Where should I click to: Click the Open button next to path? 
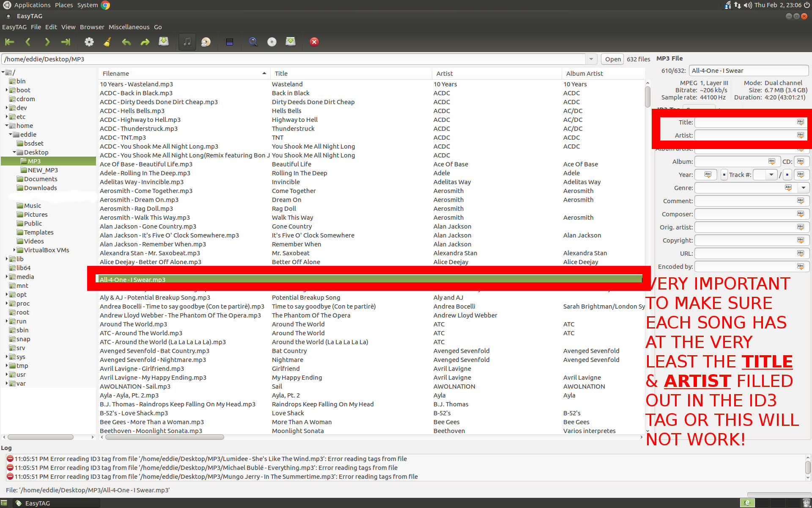612,59
